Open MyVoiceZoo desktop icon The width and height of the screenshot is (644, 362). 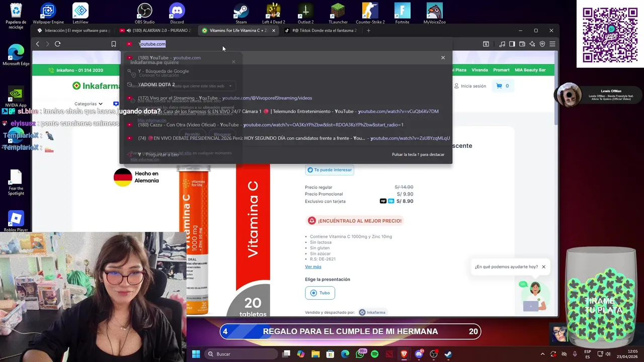(435, 14)
